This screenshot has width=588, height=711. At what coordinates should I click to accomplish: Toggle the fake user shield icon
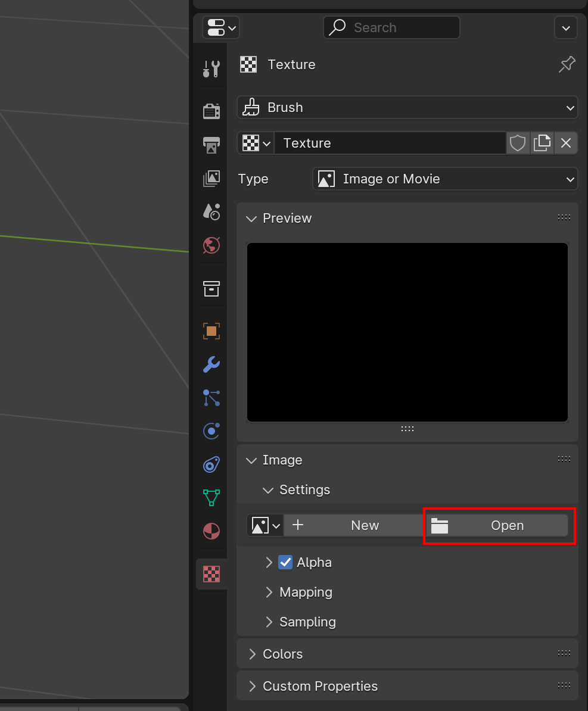tap(518, 144)
